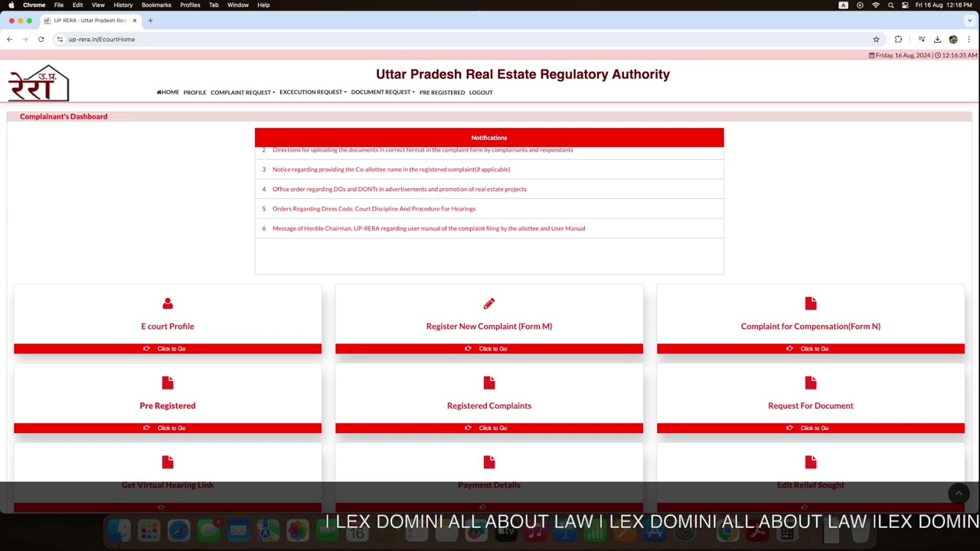Viewport: 980px width, 551px height.
Task: Click the Complaint for Compensation(Form N) title
Action: [811, 326]
